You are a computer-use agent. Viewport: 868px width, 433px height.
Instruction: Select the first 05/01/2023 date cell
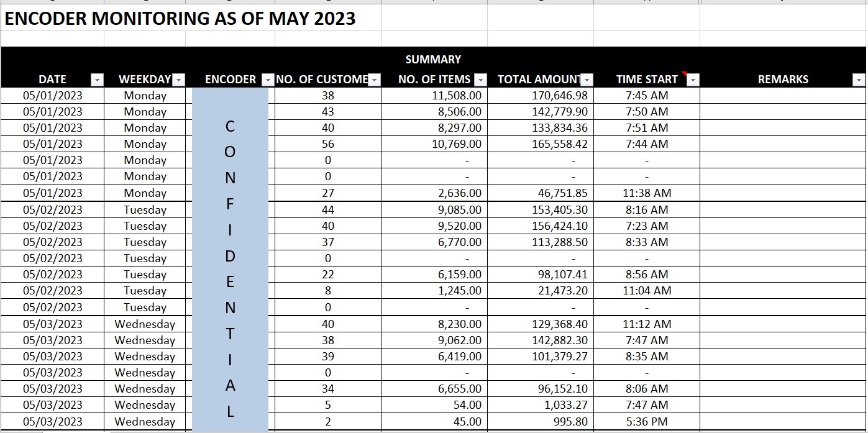pos(53,96)
